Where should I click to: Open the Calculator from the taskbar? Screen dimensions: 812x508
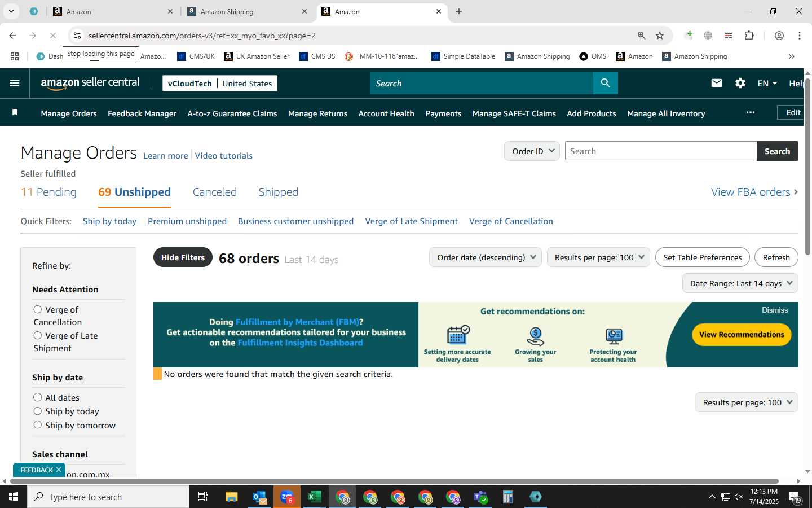tap(508, 497)
